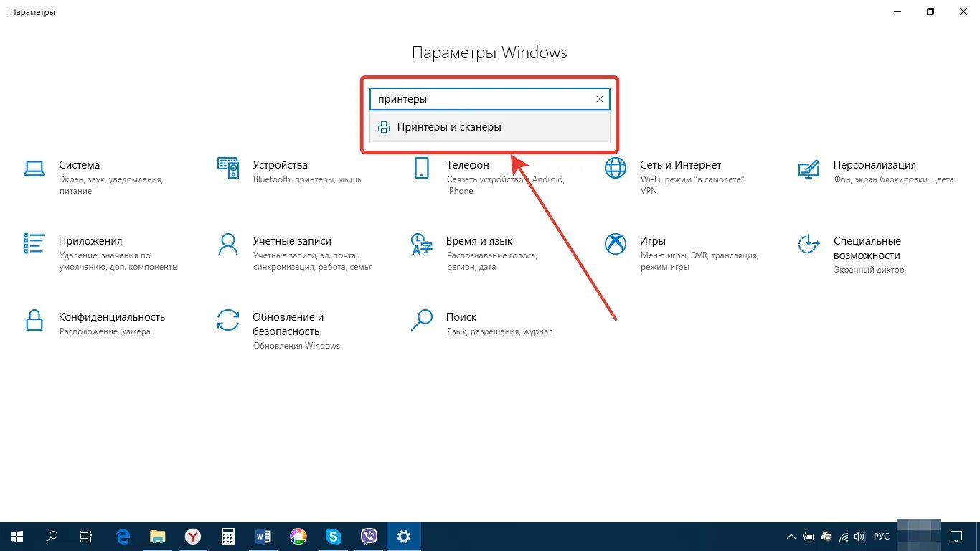The height and width of the screenshot is (551, 980).
Task: Click 'Wi-Fi, режим "в самолете", VPN' description
Action: pyautogui.click(x=693, y=185)
